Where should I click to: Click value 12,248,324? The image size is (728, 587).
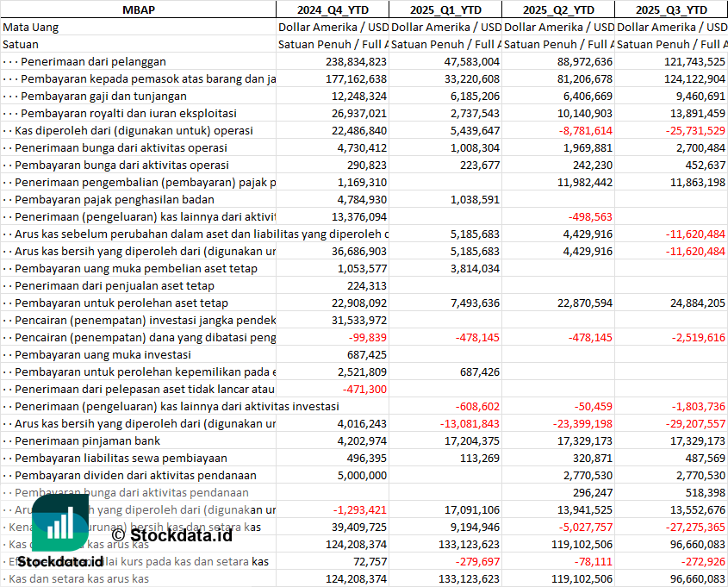359,97
